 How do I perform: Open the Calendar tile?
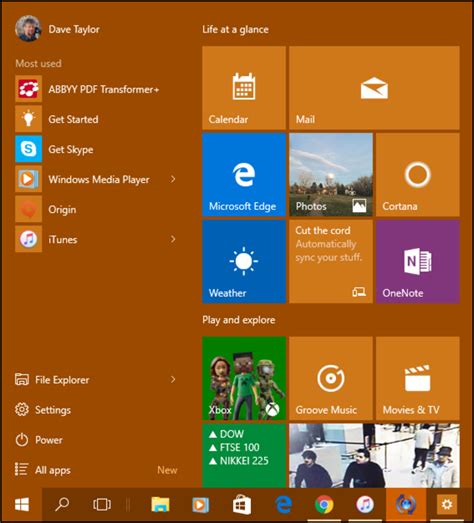(244, 88)
